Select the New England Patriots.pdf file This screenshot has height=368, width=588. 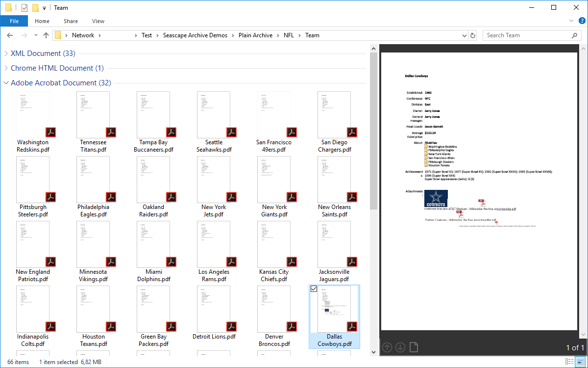click(33, 251)
